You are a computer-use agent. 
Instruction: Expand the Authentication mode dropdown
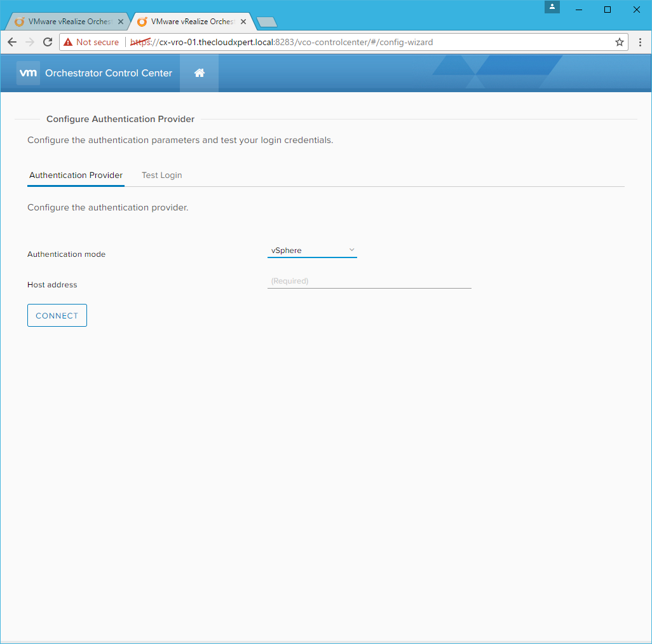click(312, 250)
